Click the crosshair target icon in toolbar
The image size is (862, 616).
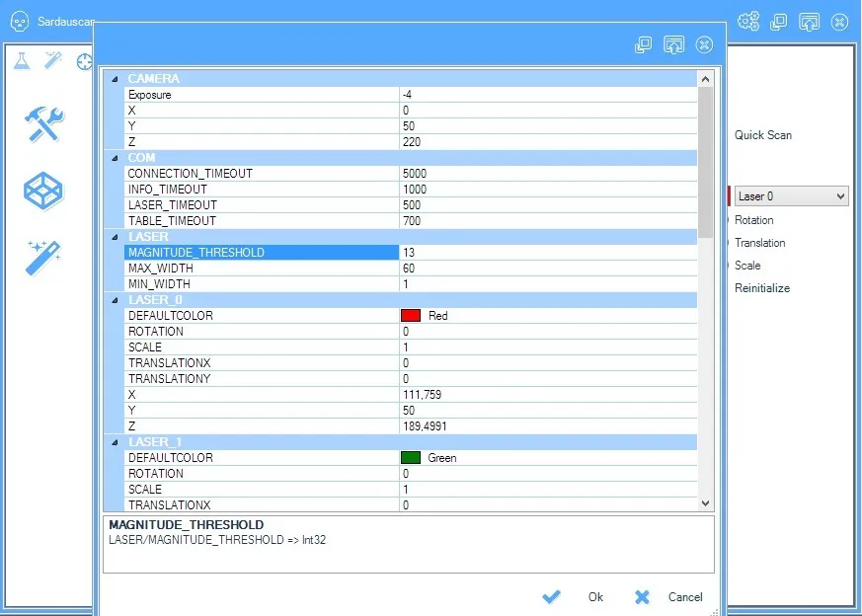(85, 61)
